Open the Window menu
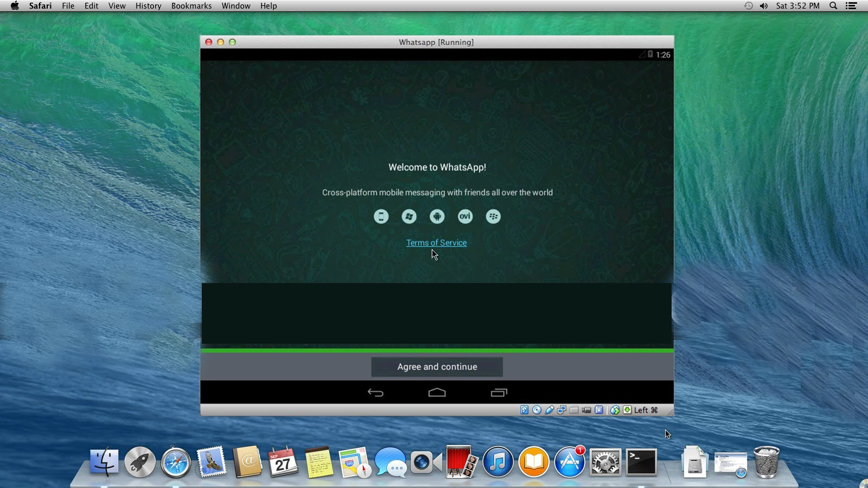Image resolution: width=868 pixels, height=488 pixels. [236, 6]
